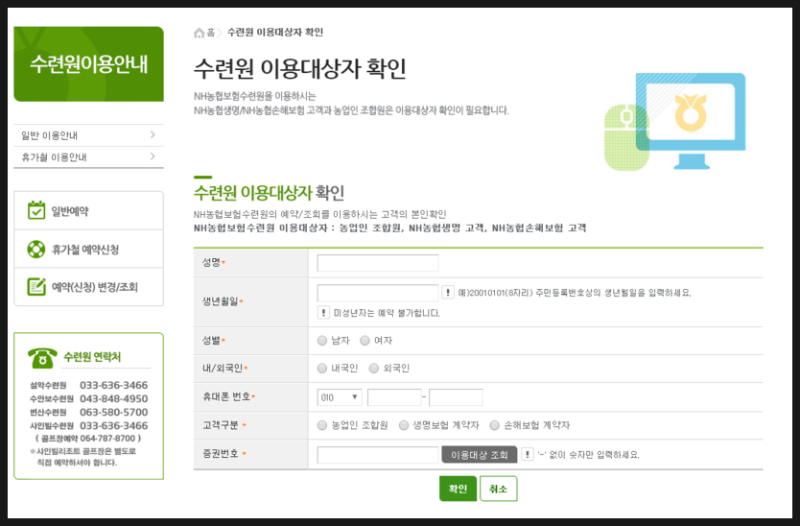
Task: Focus the last phone number field
Action: (x=456, y=397)
